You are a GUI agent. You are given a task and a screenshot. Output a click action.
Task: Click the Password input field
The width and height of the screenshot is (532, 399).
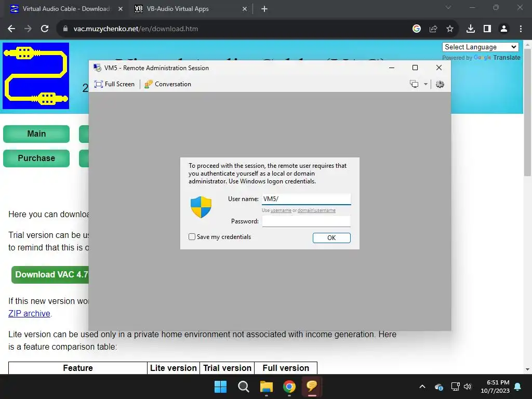[x=306, y=221]
